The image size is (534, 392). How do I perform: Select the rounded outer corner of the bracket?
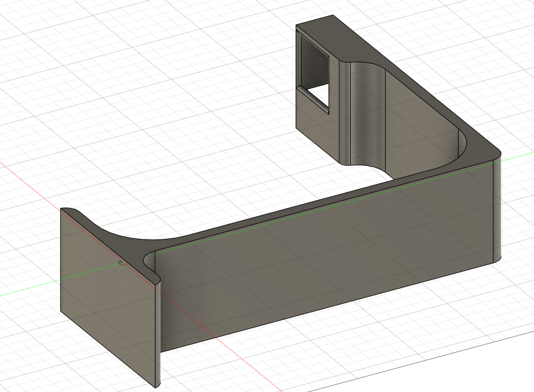tap(497, 209)
